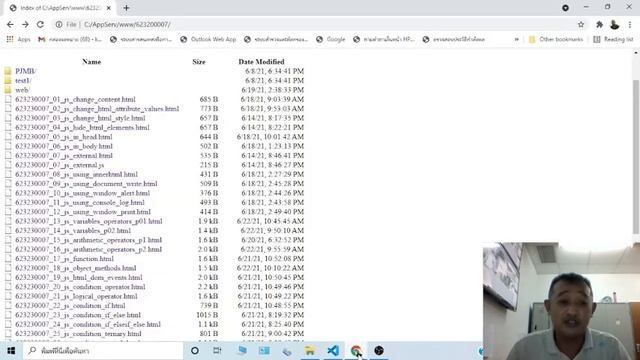
Task: Open file 06_js_in_body.html
Action: [64, 146]
